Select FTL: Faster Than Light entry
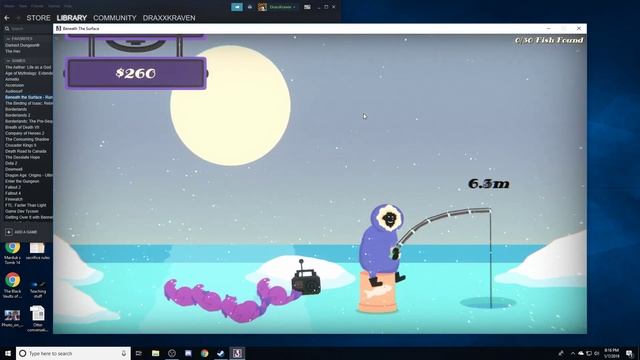Image resolution: width=640 pixels, height=360 pixels. coord(26,205)
